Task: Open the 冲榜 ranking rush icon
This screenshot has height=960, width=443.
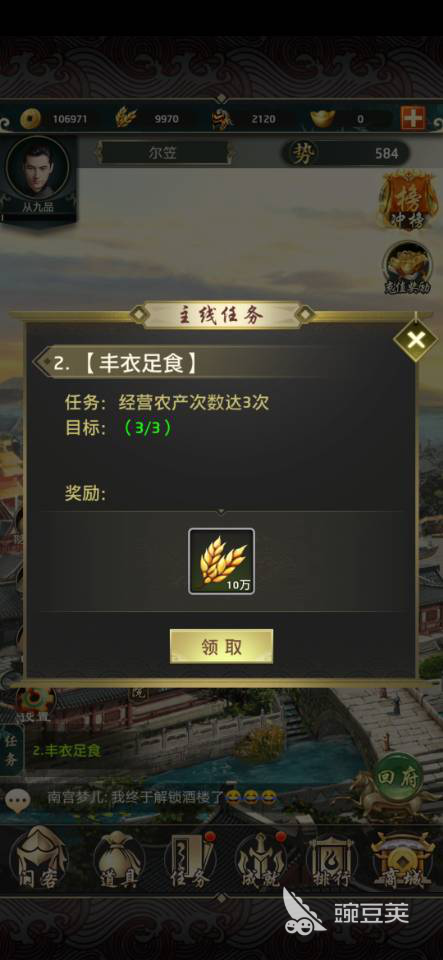Action: 409,201
